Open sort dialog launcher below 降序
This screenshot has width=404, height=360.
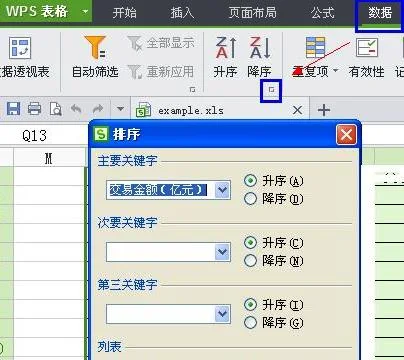(x=271, y=90)
